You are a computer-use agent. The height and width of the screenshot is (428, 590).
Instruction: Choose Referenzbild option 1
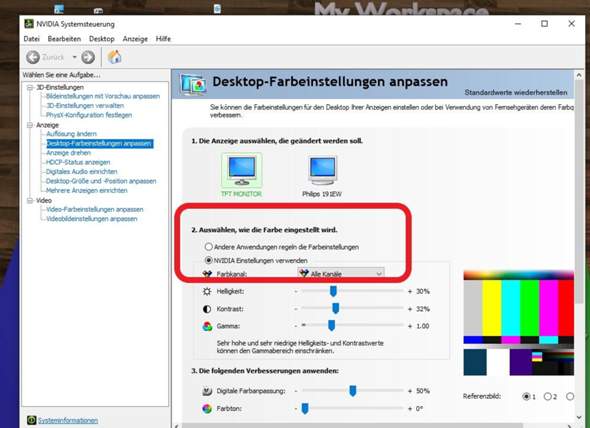click(526, 396)
